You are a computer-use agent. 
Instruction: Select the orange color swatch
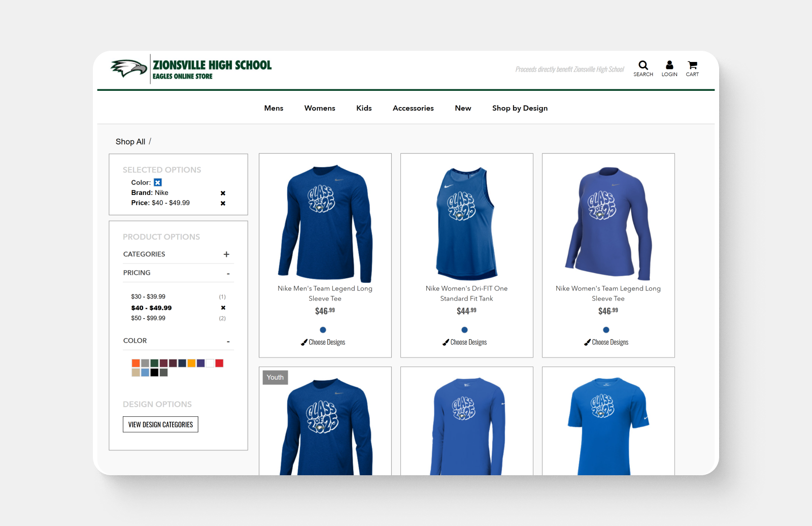click(x=136, y=363)
